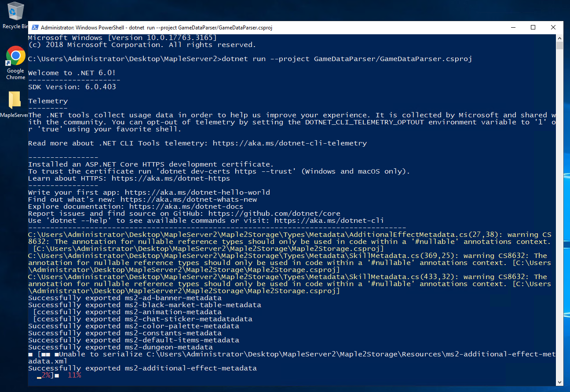
Task: Click the PowerShell vertical scrollbar thumb
Action: [559, 45]
